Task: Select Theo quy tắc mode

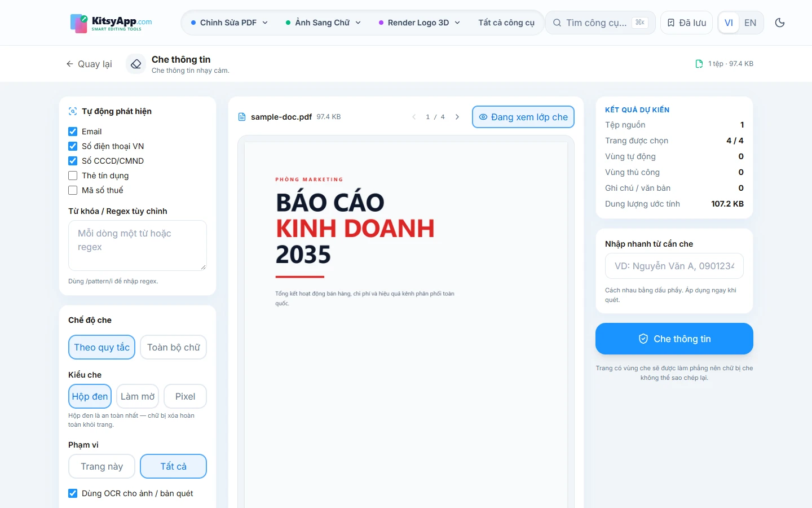Action: 101,347
